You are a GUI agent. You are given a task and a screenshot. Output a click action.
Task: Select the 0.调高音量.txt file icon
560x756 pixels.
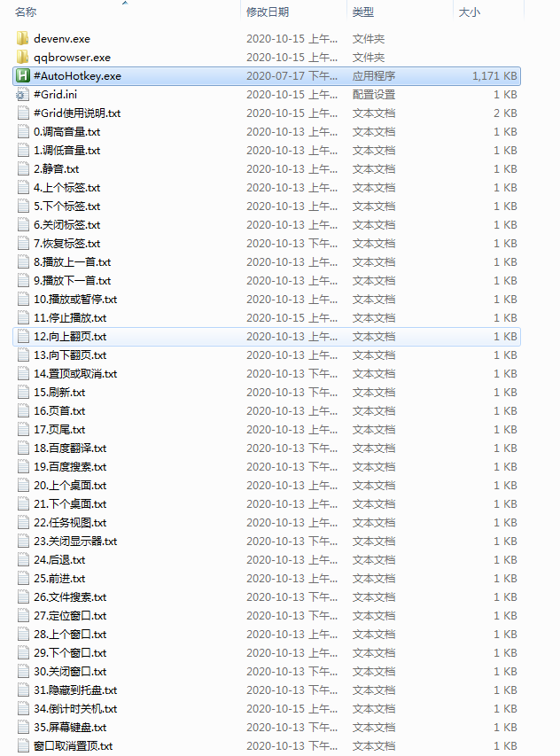coord(23,132)
